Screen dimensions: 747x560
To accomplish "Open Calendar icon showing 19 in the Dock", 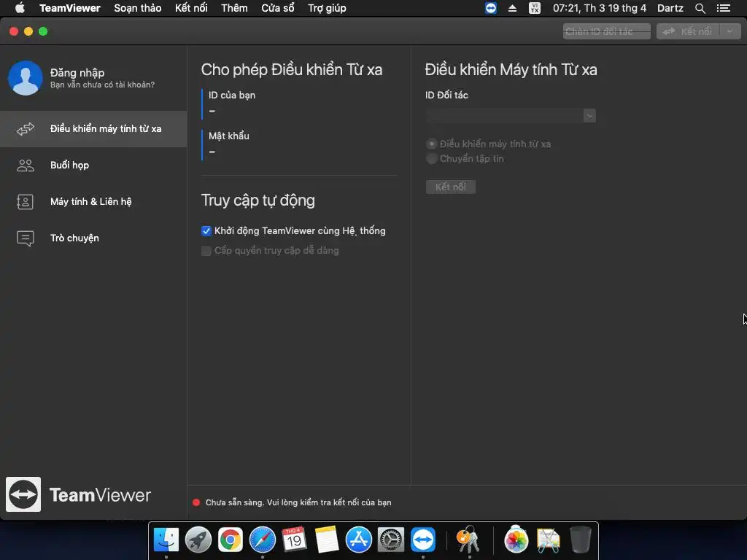I will [294, 539].
